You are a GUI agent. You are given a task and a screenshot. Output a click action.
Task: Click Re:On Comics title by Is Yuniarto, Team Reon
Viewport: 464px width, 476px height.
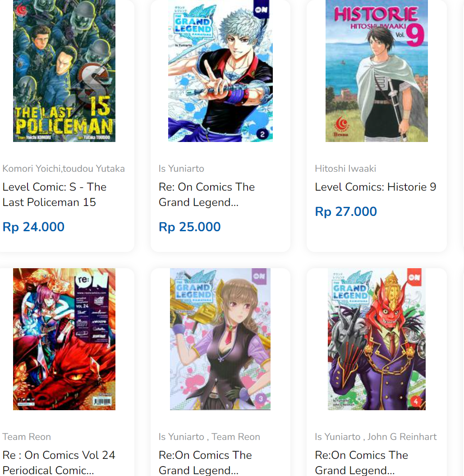[205, 462]
